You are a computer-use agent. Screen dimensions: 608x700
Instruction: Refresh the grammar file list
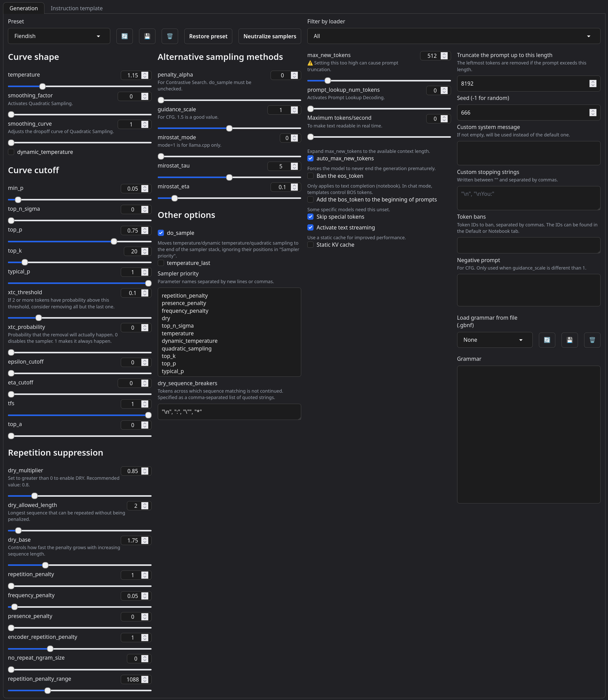coord(547,340)
